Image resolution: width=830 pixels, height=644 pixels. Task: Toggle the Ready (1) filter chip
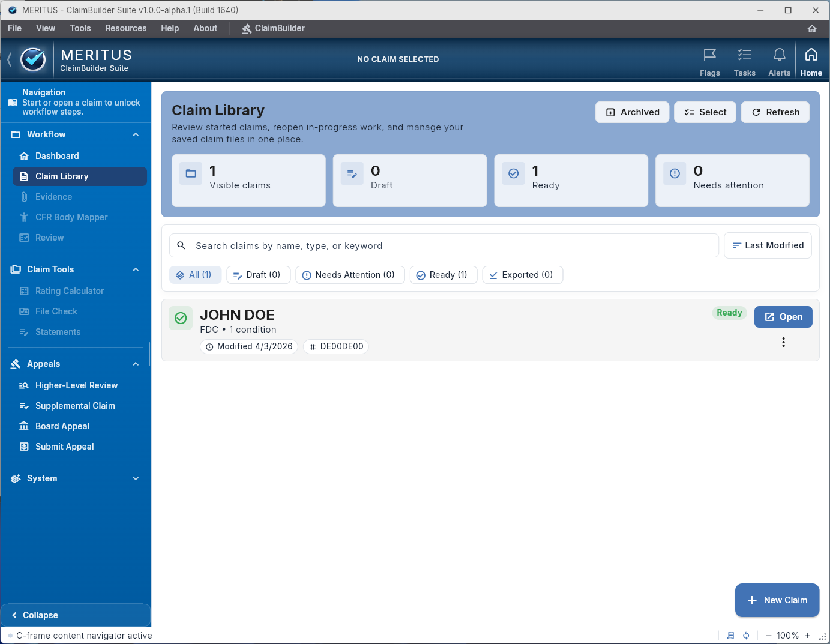(x=444, y=274)
